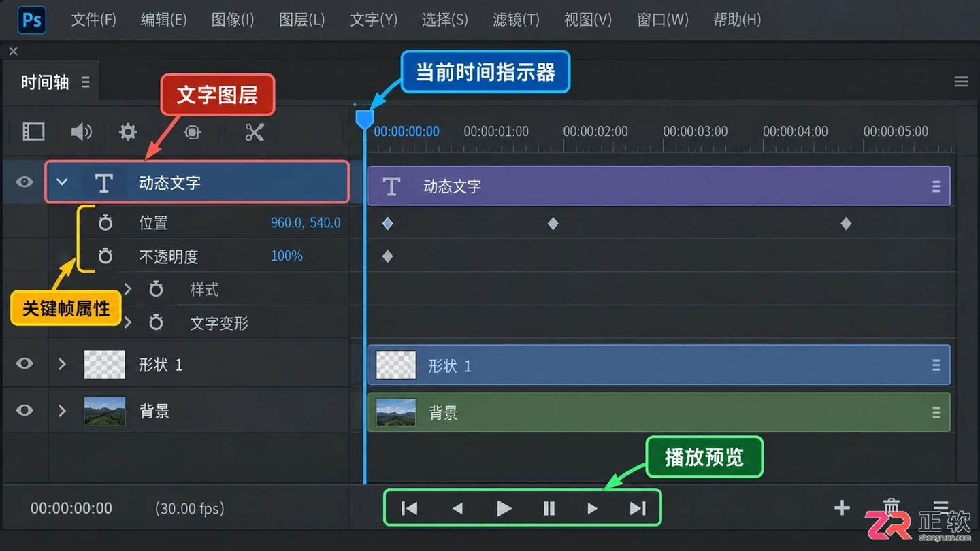Expand the 形状 1 layer chevron
The width and height of the screenshot is (980, 551).
62,364
